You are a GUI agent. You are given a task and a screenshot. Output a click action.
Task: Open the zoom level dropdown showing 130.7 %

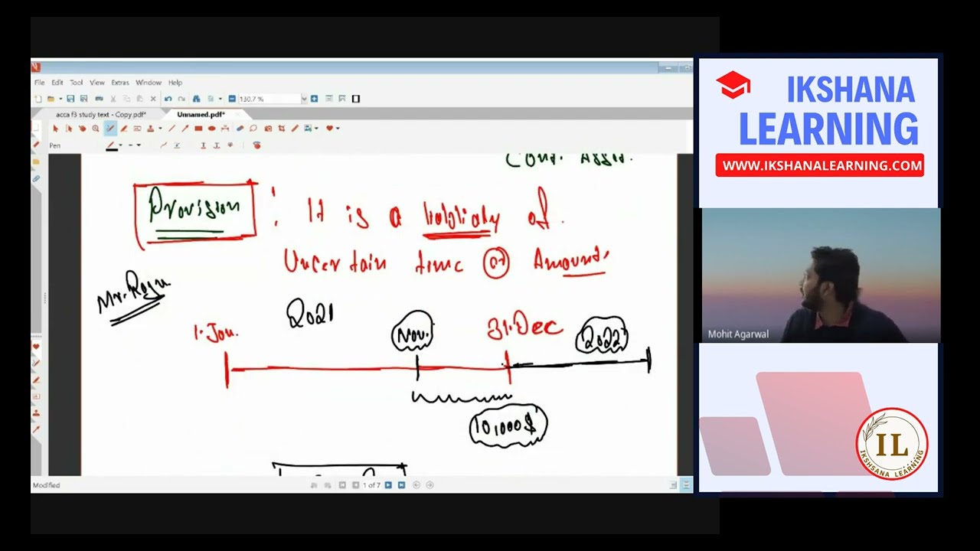304,99
